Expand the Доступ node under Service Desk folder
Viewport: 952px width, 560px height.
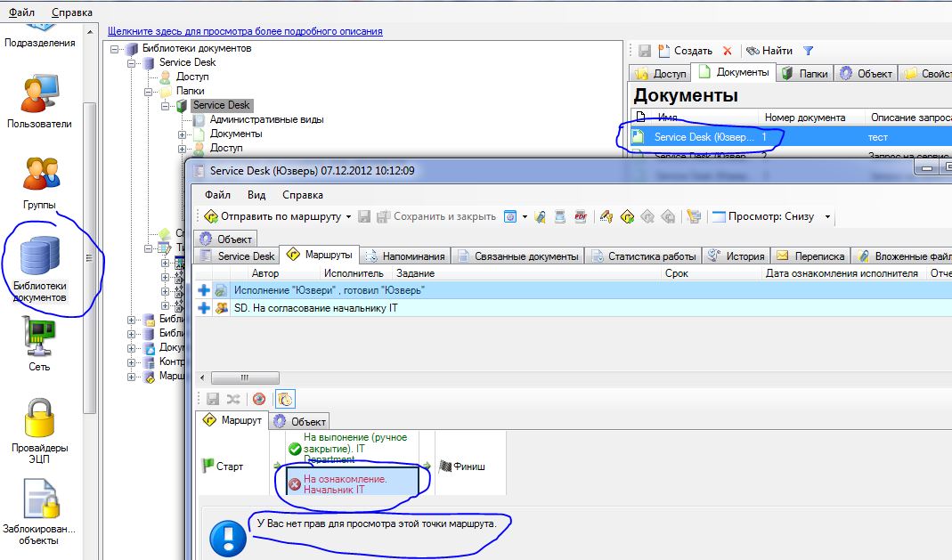[x=183, y=148]
